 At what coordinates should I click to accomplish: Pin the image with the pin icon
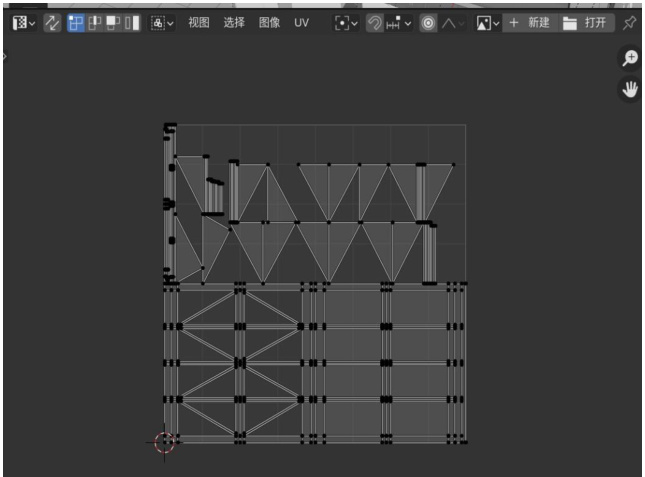(x=629, y=22)
